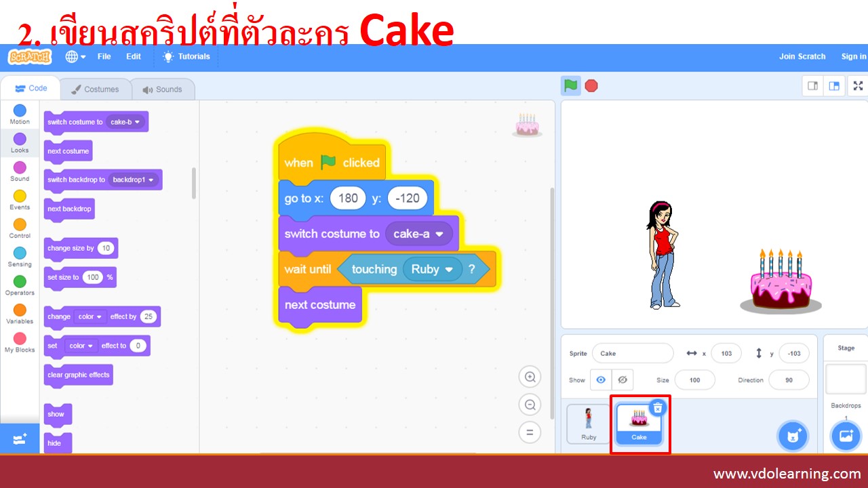The height and width of the screenshot is (488, 868).
Task: Click the next costume block in script
Action: 319,304
